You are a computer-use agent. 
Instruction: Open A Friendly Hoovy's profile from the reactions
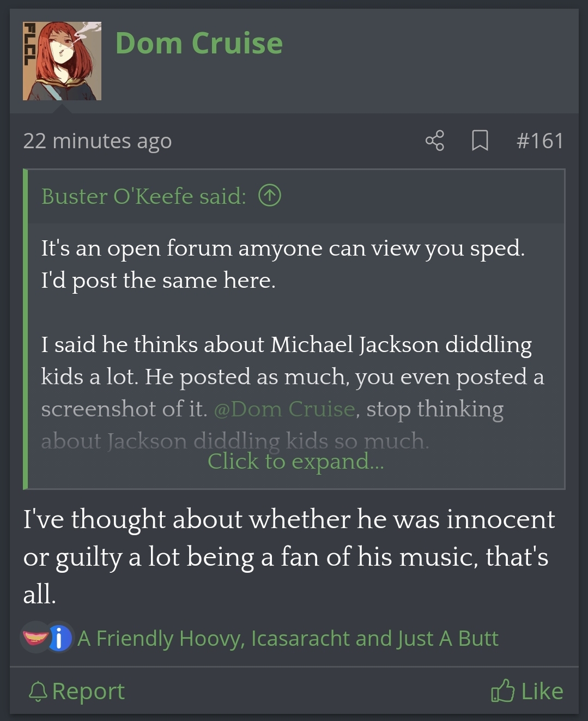161,638
